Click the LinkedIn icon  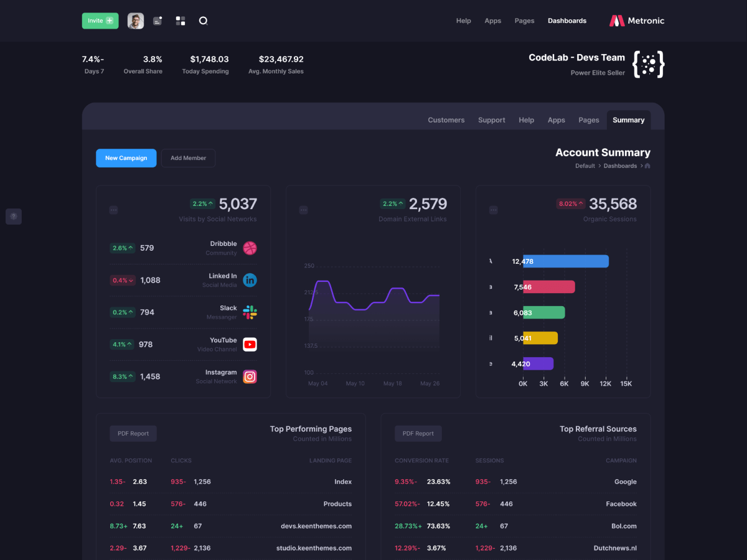(250, 280)
